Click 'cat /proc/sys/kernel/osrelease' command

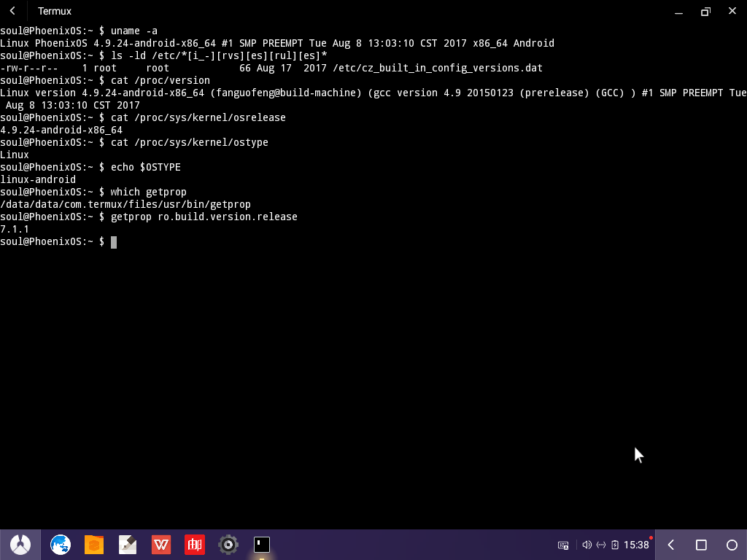(x=198, y=117)
